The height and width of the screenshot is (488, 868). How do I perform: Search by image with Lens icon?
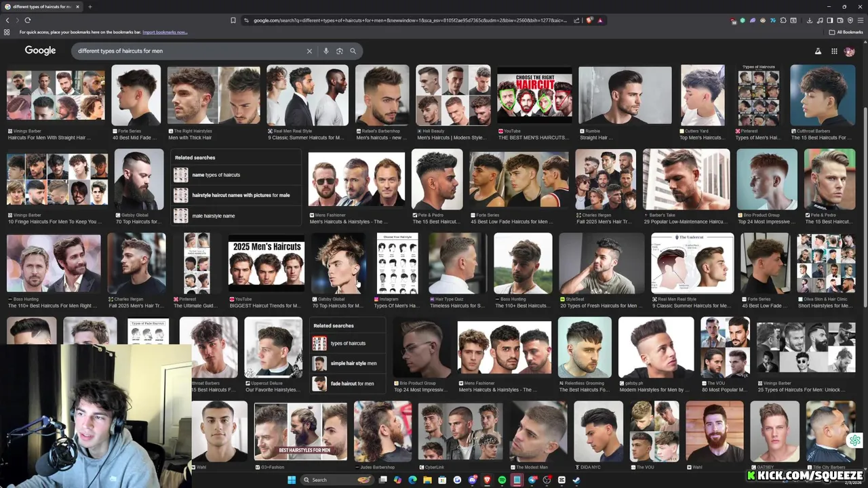click(x=340, y=51)
